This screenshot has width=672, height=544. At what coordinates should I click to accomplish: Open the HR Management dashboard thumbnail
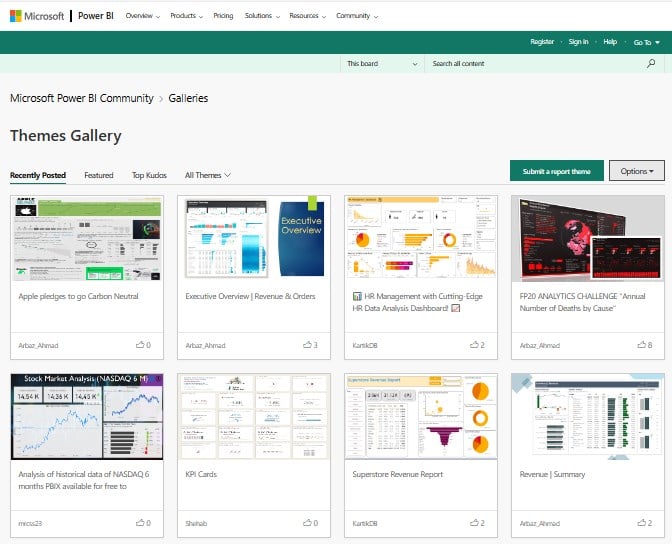[x=421, y=238]
